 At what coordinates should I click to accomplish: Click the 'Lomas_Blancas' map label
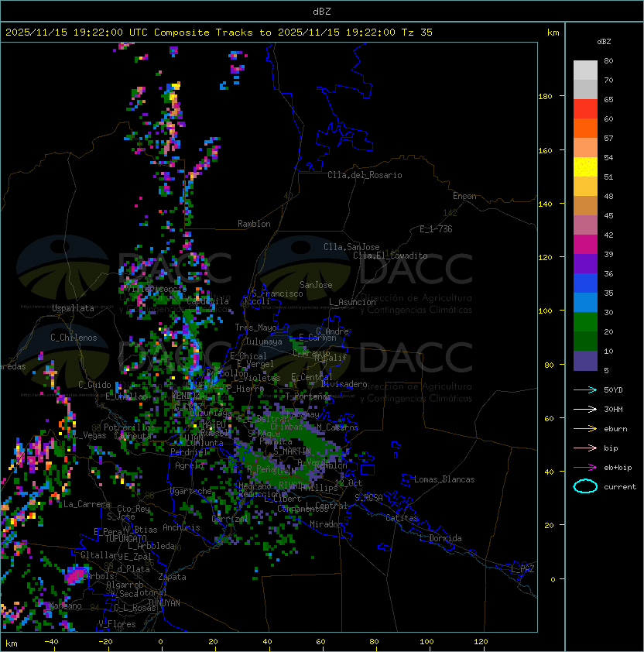point(444,479)
